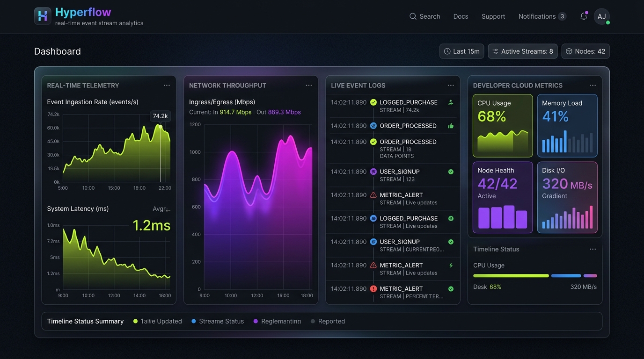Select the Memory Load 41% card
Screen dimensions: 644x359
coord(567,126)
